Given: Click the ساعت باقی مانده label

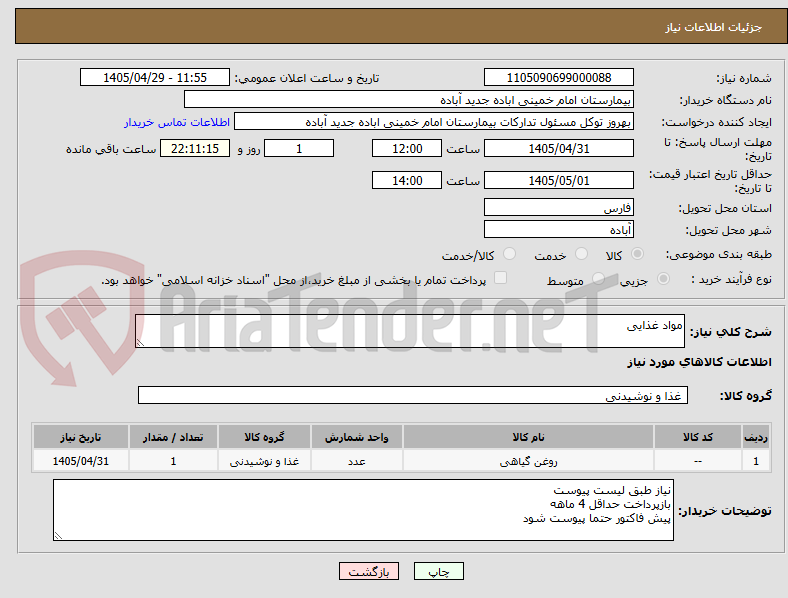Looking at the screenshot, I should (111, 149).
